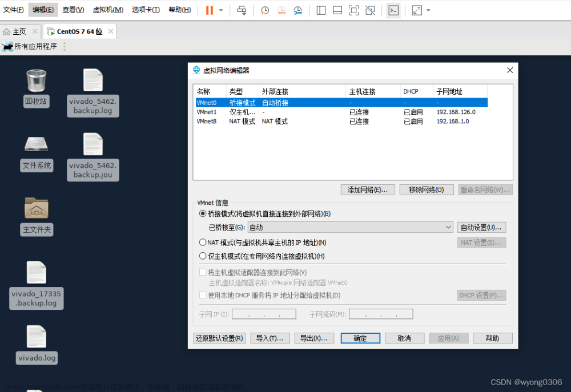
Task: Select the 主文件夹 home folder icon
Action: [x=37, y=216]
